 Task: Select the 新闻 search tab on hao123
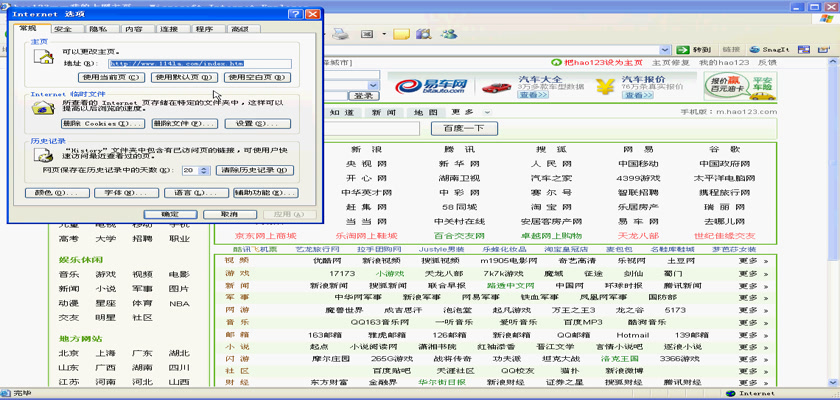(384, 112)
